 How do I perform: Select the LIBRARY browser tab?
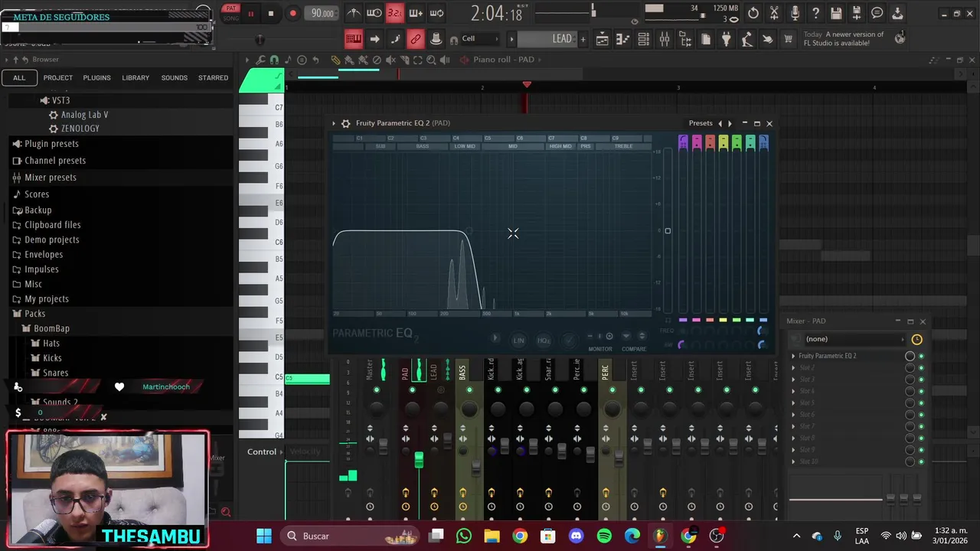136,77
